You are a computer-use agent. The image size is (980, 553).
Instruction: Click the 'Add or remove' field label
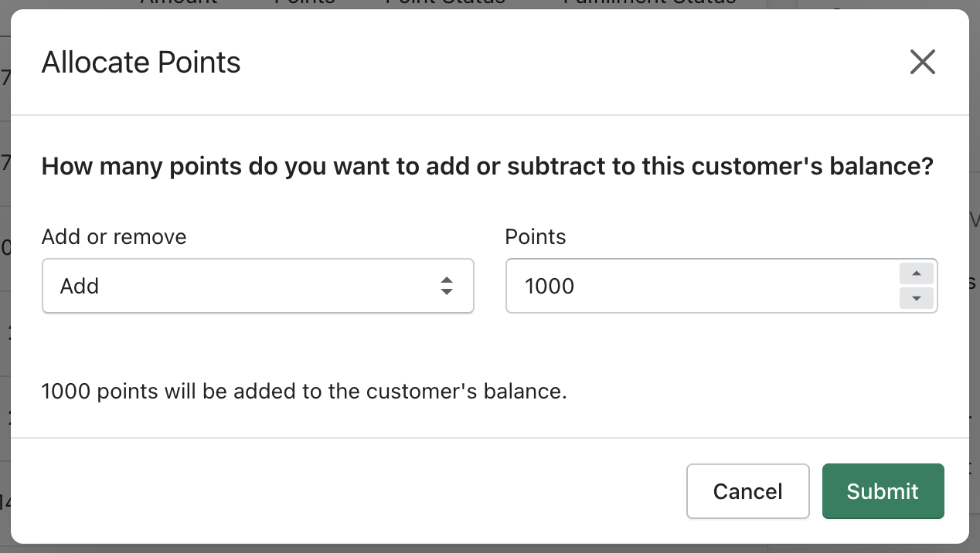tap(114, 236)
